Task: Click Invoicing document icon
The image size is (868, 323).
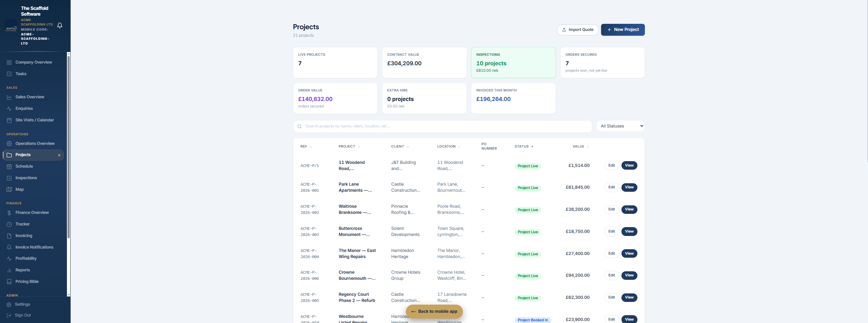Action: [9, 236]
